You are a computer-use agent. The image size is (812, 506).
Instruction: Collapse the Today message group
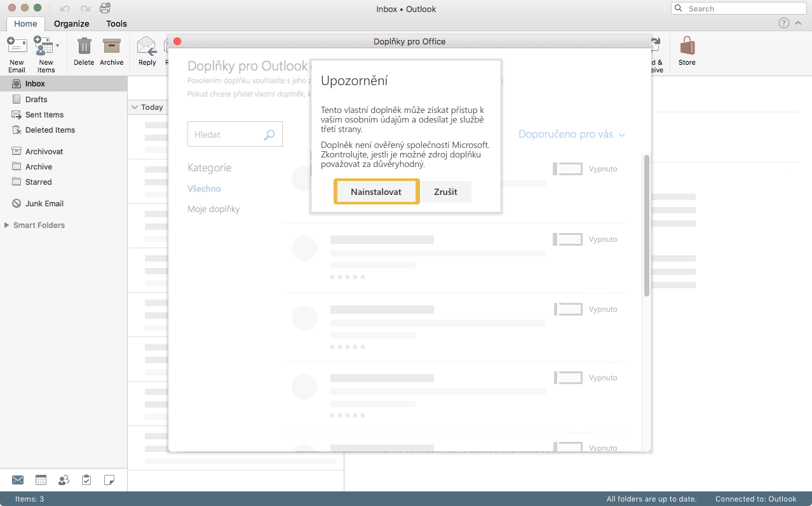point(135,107)
